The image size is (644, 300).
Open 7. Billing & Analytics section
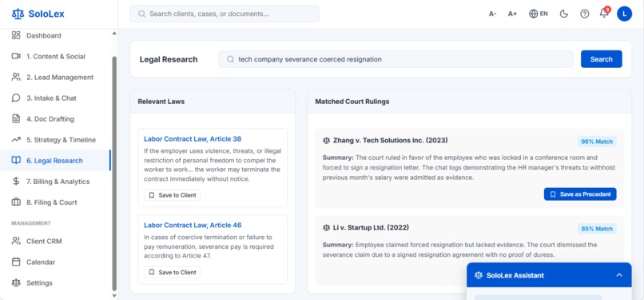tap(55, 182)
